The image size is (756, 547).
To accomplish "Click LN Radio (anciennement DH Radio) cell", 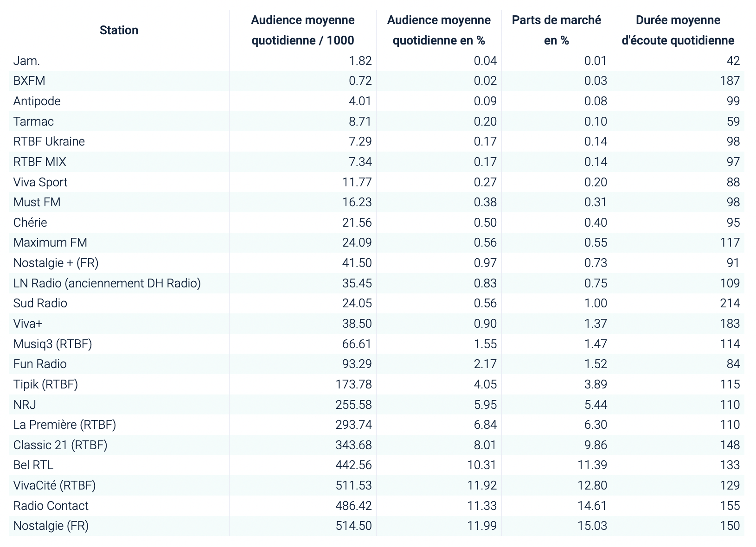I will point(107,283).
